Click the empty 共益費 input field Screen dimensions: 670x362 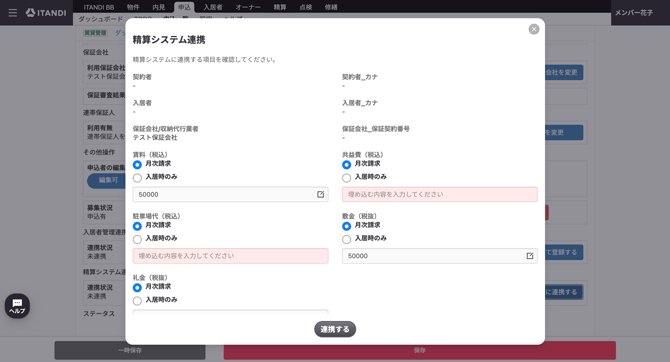click(x=440, y=194)
